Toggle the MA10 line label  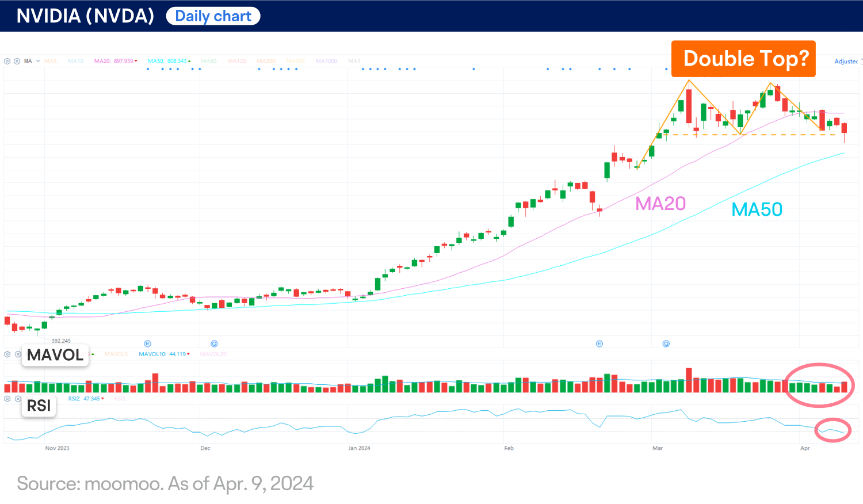[76, 61]
